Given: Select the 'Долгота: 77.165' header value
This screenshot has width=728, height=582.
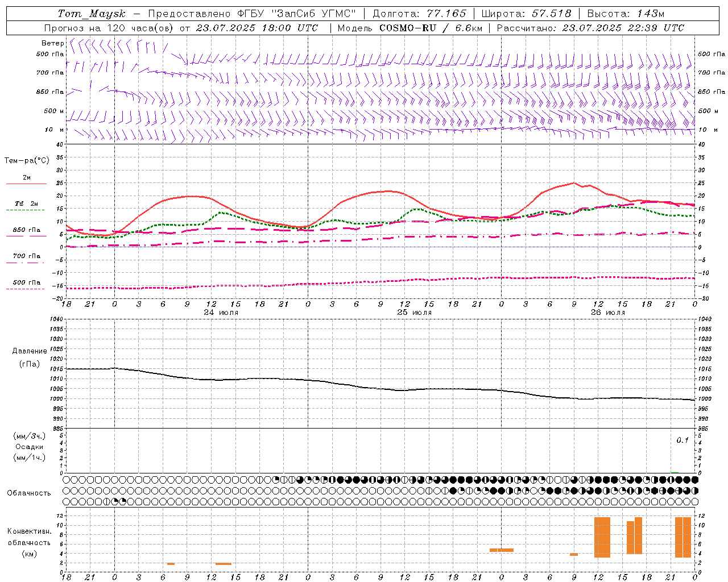Looking at the screenshot, I should pyautogui.click(x=419, y=14).
